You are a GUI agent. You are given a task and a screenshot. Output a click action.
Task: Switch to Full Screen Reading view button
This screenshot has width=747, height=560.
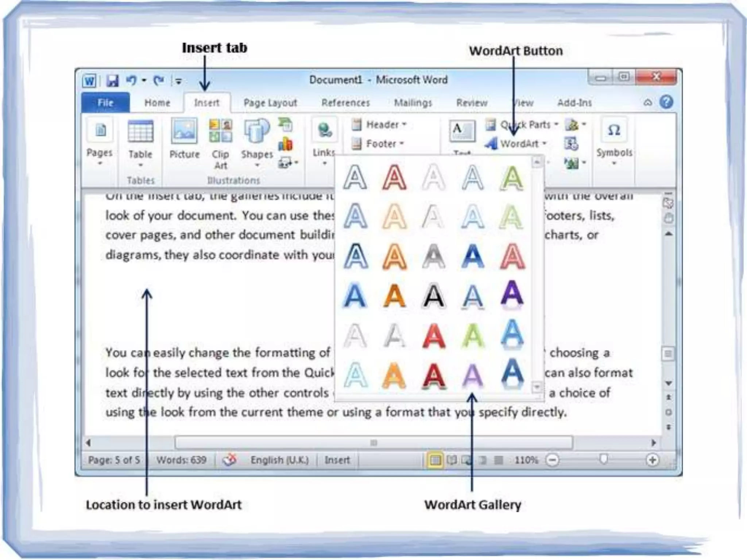point(452,460)
